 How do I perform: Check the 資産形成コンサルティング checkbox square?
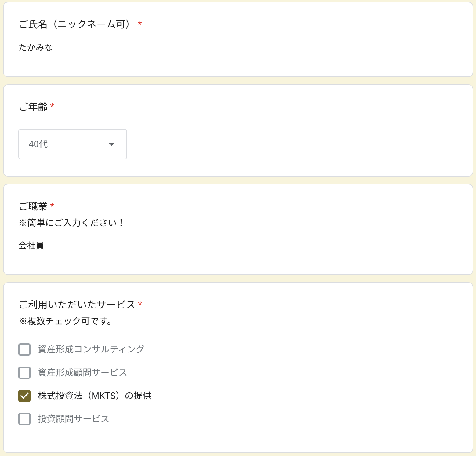pos(24,349)
